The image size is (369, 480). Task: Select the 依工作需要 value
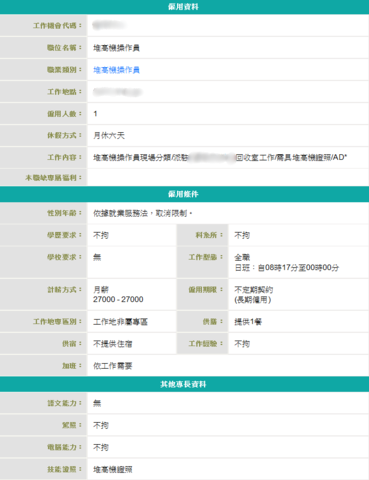[x=113, y=366]
